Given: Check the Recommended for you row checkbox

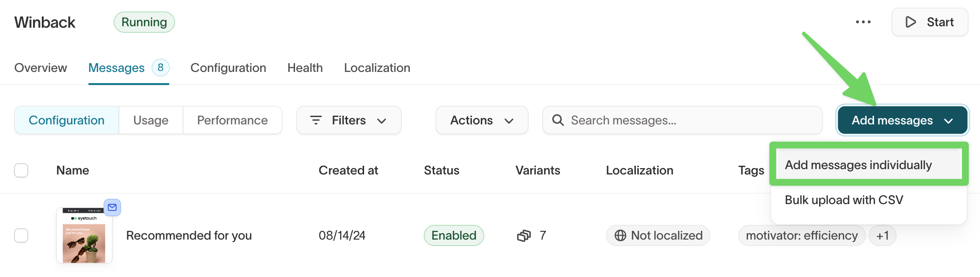Looking at the screenshot, I should [21, 236].
